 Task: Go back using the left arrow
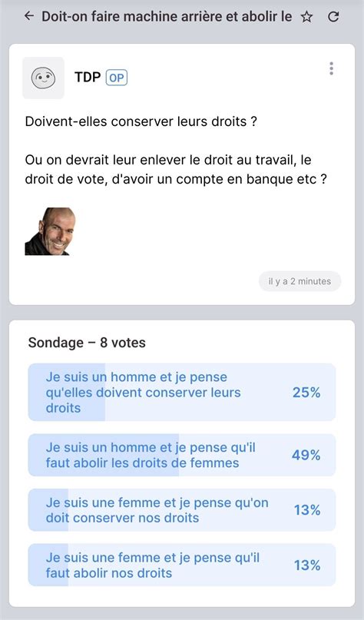pos(29,16)
